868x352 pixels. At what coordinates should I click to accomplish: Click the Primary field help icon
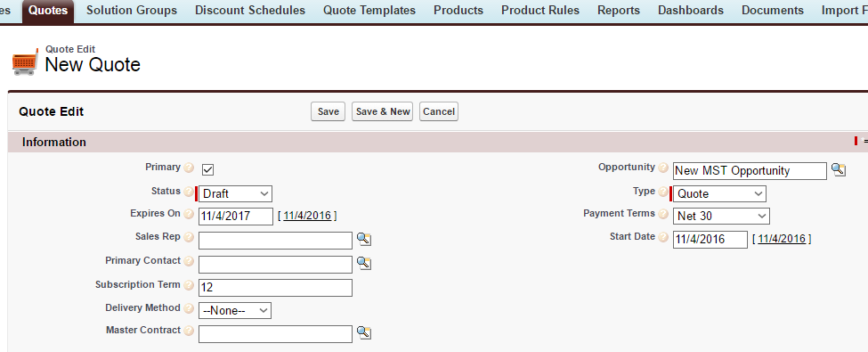(x=189, y=168)
